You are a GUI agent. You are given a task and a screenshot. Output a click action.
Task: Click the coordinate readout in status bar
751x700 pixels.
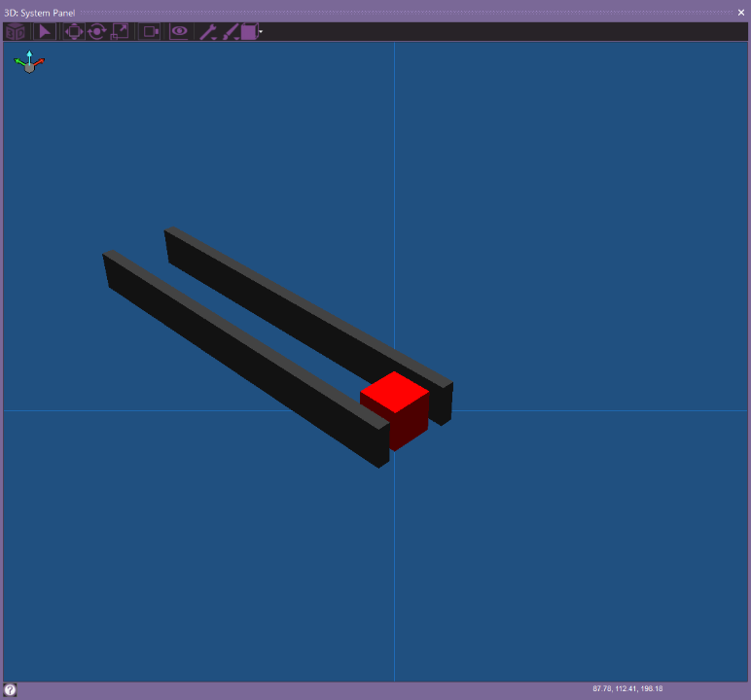click(x=627, y=689)
